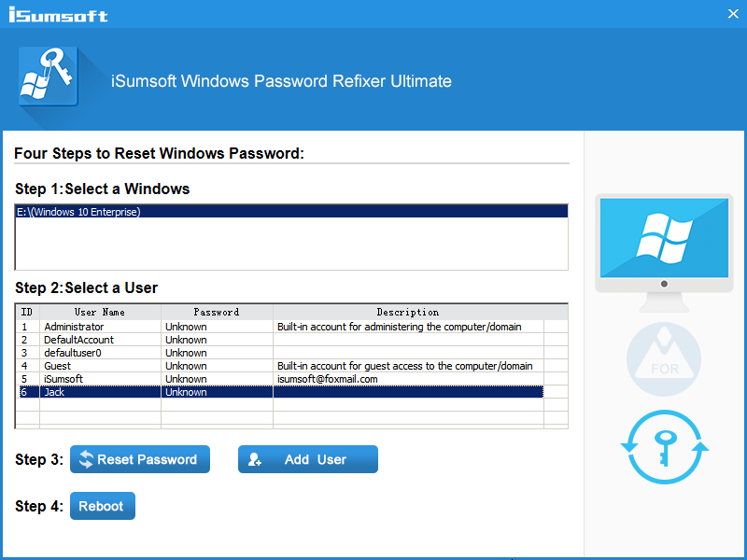Image resolution: width=747 pixels, height=560 pixels.
Task: Select the iSumsoft user row
Action: [x=280, y=379]
